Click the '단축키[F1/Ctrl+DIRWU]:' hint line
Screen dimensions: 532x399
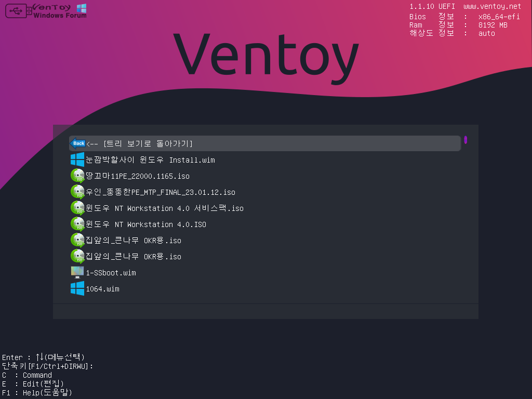click(47, 366)
